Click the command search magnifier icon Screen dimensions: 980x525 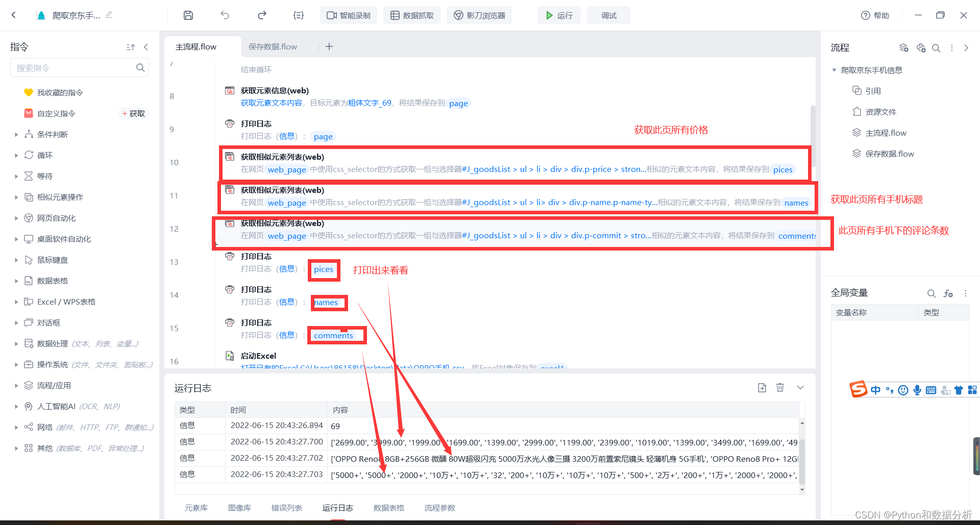coord(140,68)
